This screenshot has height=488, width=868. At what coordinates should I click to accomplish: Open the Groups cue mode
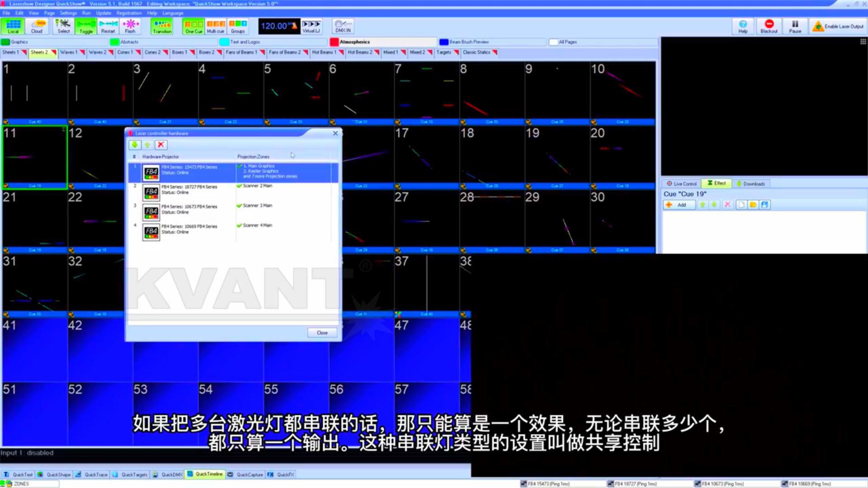point(238,26)
